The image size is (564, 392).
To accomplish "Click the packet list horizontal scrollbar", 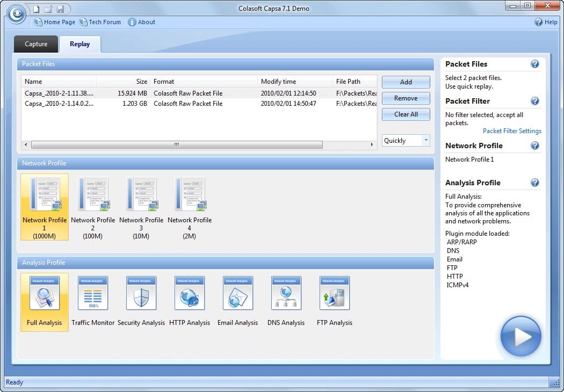I will 177,145.
